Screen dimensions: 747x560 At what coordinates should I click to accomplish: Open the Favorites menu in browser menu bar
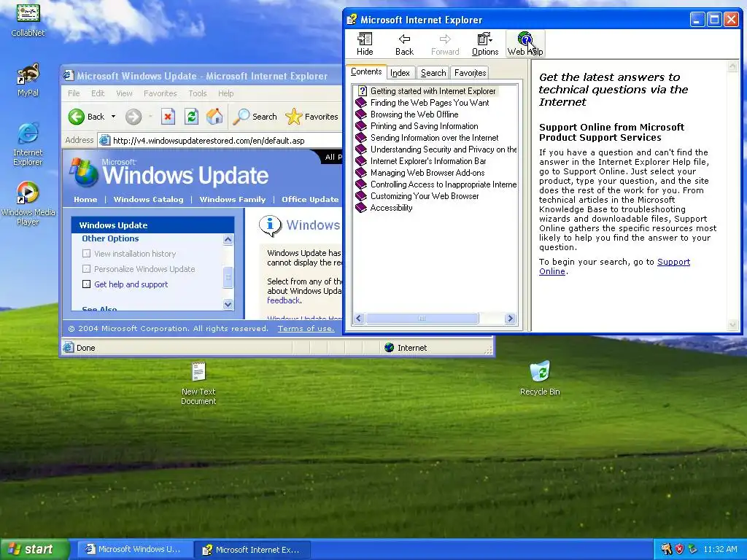[x=160, y=93]
